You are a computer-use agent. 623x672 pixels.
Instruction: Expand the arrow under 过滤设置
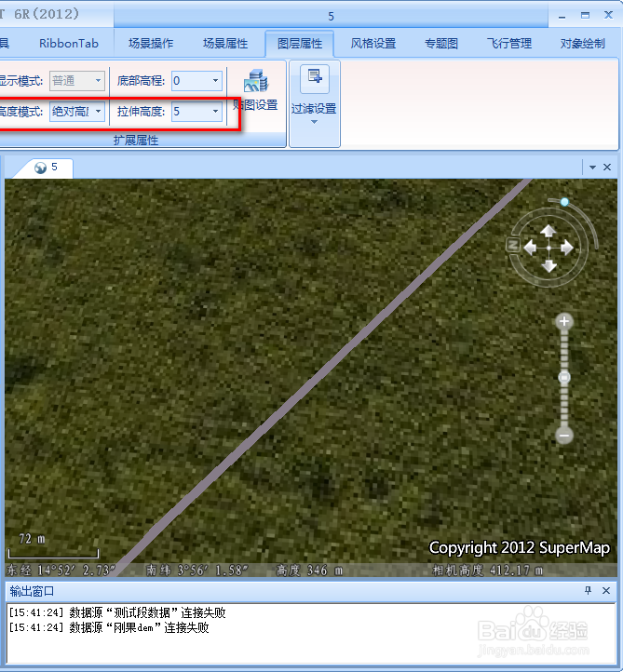pos(314,122)
